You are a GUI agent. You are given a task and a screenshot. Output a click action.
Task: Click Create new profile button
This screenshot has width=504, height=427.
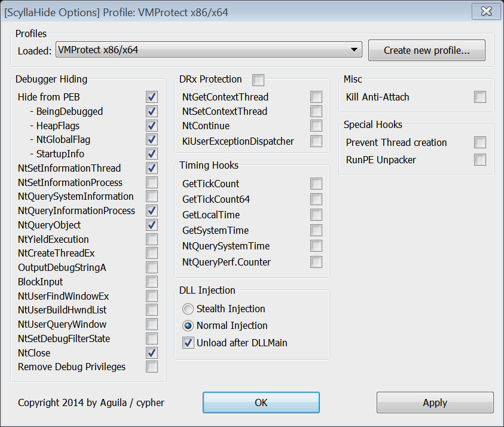pos(426,50)
